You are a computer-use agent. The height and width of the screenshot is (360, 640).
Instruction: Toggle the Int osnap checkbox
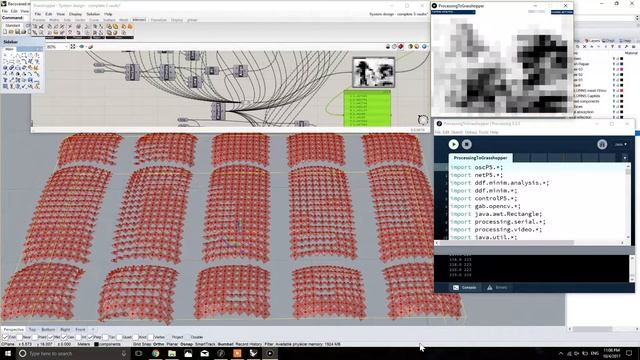point(78,337)
